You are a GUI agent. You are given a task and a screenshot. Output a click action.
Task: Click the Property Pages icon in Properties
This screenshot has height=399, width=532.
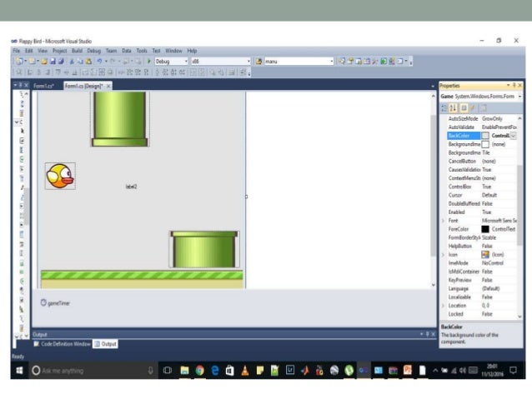[484, 108]
